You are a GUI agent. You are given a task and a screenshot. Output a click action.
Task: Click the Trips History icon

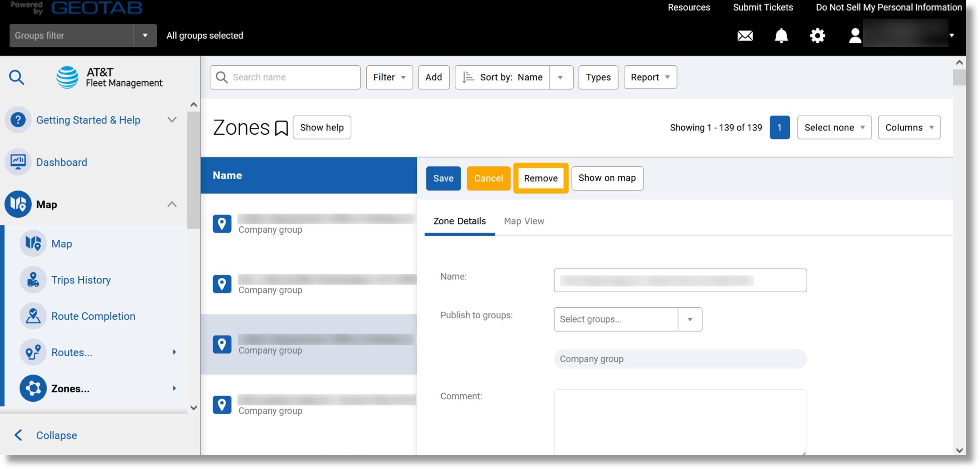[33, 280]
